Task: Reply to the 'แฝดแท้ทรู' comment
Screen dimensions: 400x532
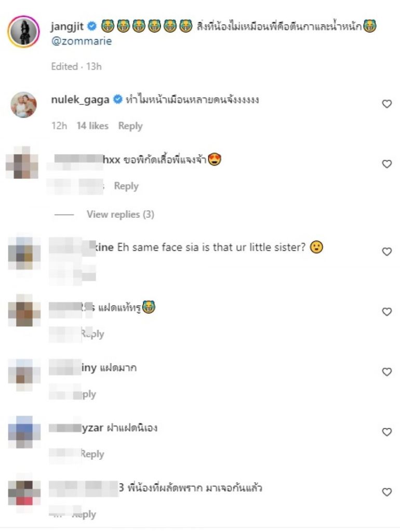Action: 92,334
